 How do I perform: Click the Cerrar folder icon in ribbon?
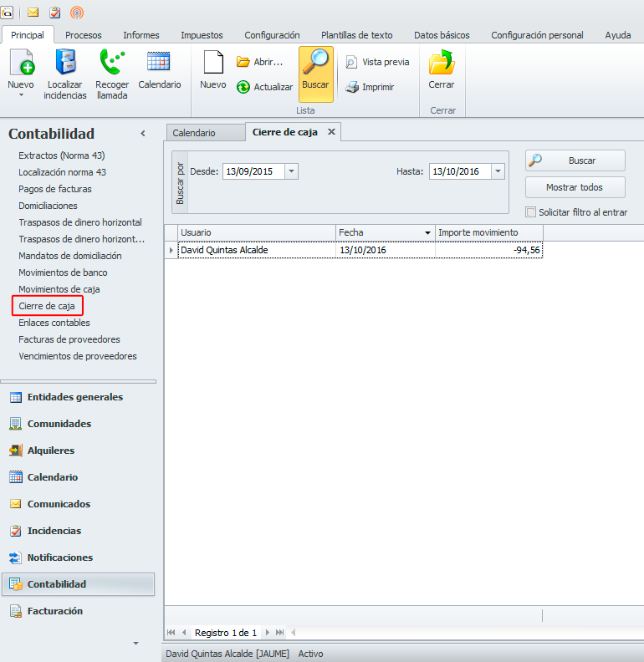click(442, 62)
